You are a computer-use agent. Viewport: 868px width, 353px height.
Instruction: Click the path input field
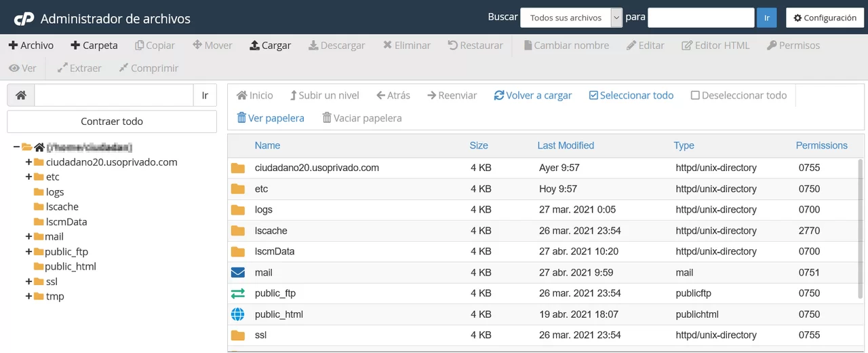[x=114, y=96]
